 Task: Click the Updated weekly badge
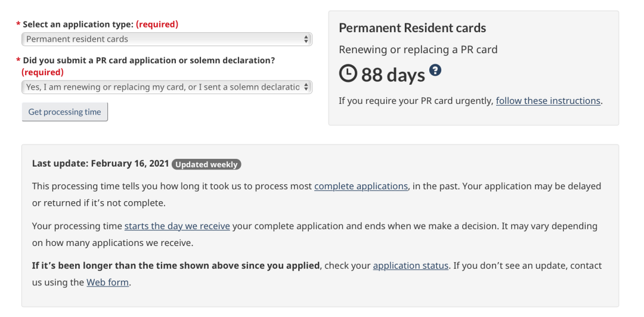click(206, 164)
